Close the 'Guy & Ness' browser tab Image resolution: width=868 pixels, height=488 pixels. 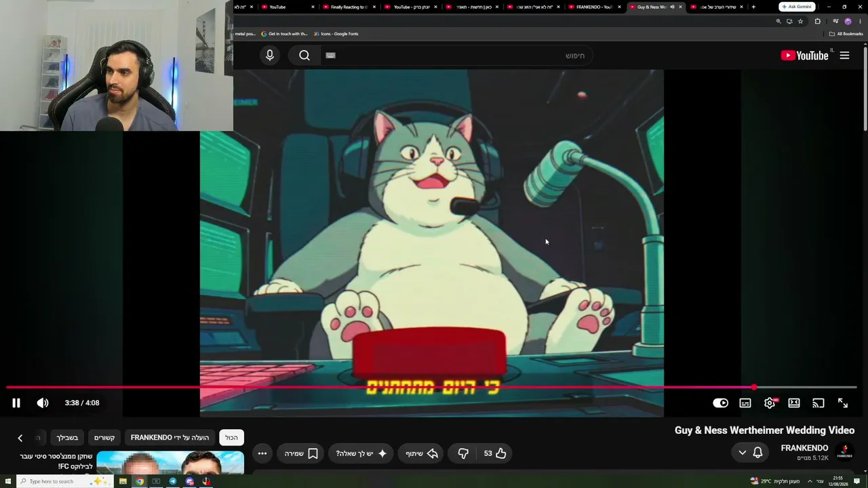(680, 7)
